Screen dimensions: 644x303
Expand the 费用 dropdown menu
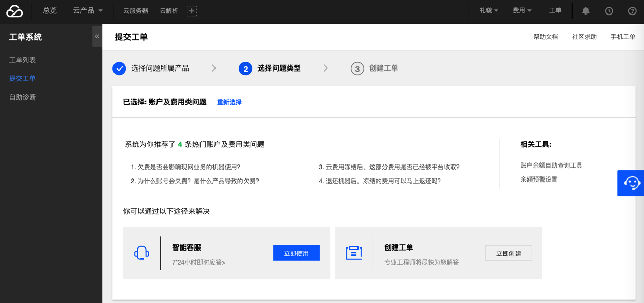[522, 10]
